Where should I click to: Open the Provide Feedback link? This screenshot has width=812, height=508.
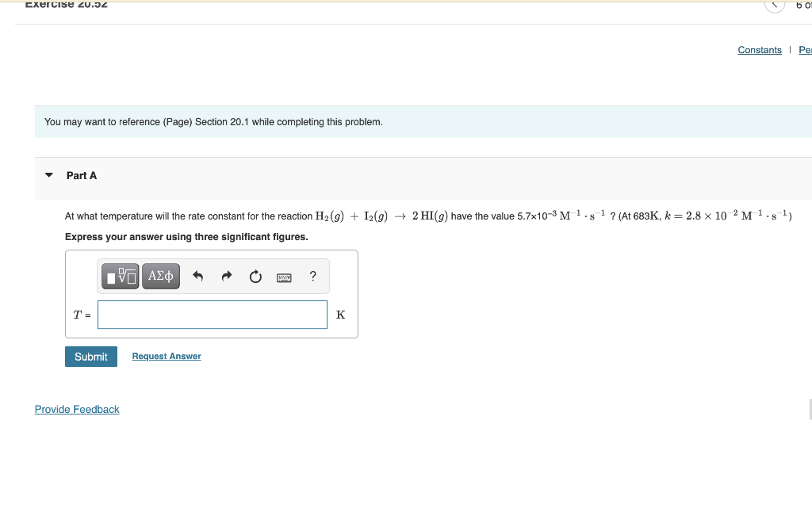point(77,409)
